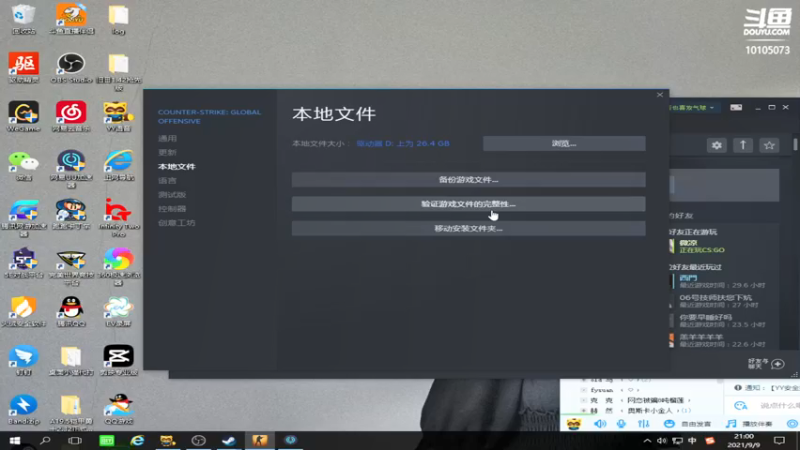The image size is (800, 450).
Task: Open WeChat desktop shortcut
Action: click(23, 166)
